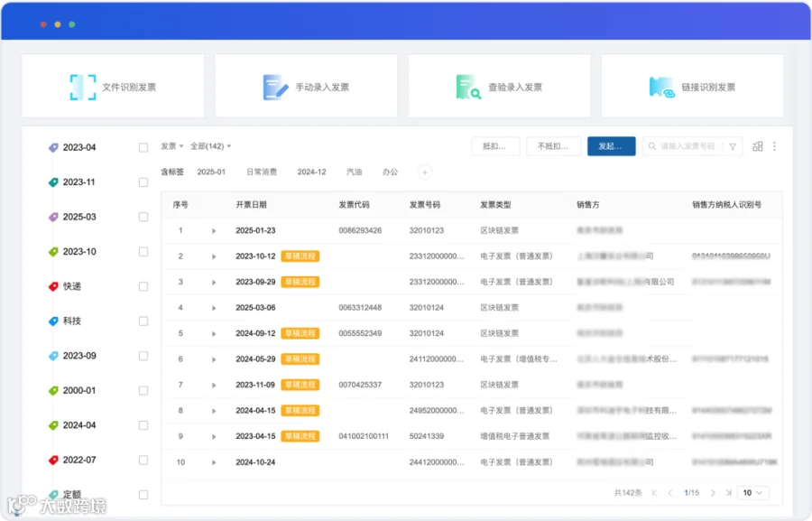Open the column layout settings icon

[x=758, y=146]
